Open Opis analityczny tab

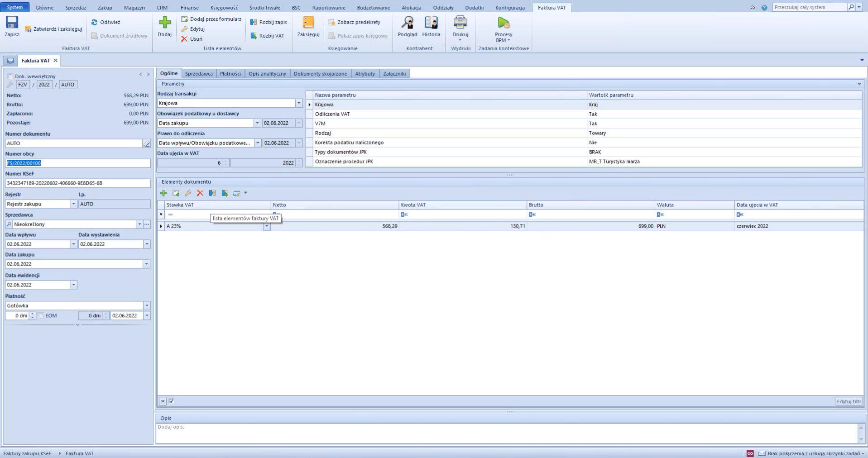267,74
